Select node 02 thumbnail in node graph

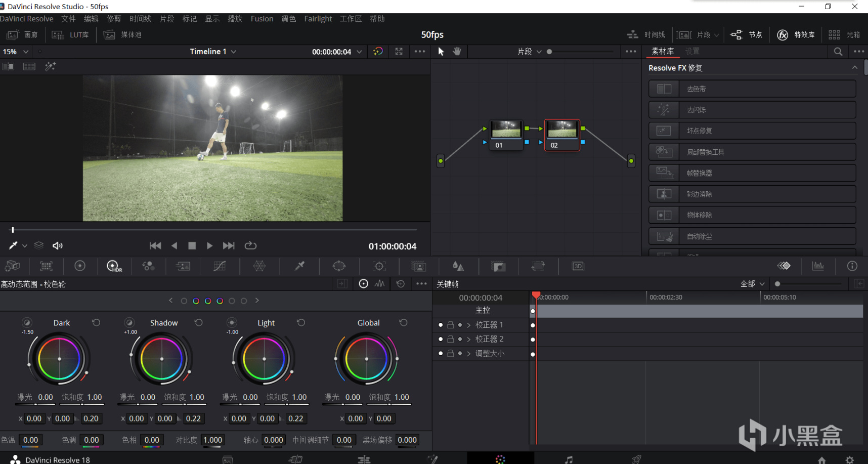561,130
